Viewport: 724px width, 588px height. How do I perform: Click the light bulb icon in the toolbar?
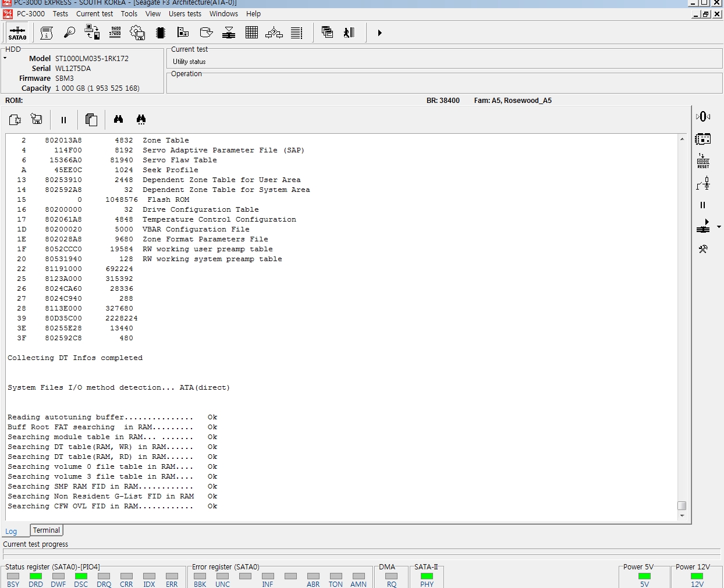pyautogui.click(x=69, y=33)
